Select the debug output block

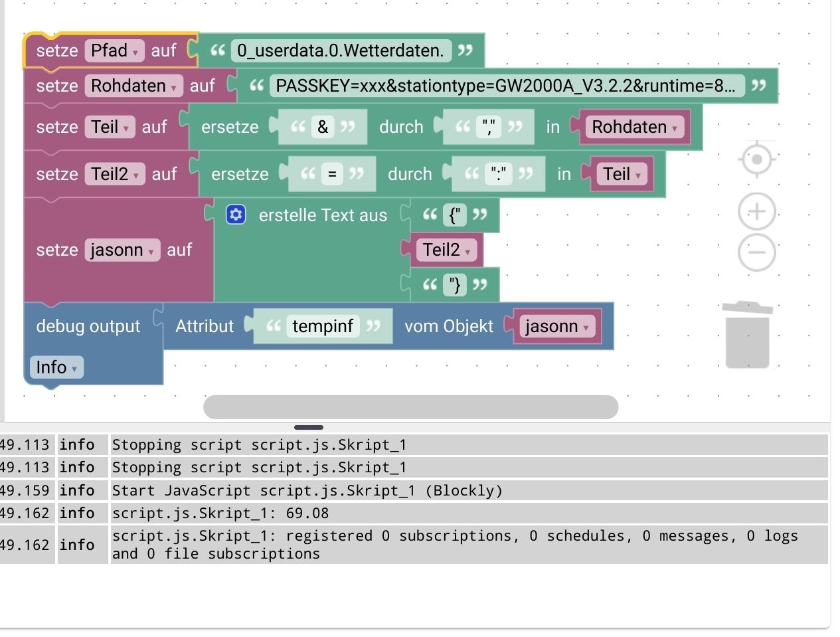[88, 326]
